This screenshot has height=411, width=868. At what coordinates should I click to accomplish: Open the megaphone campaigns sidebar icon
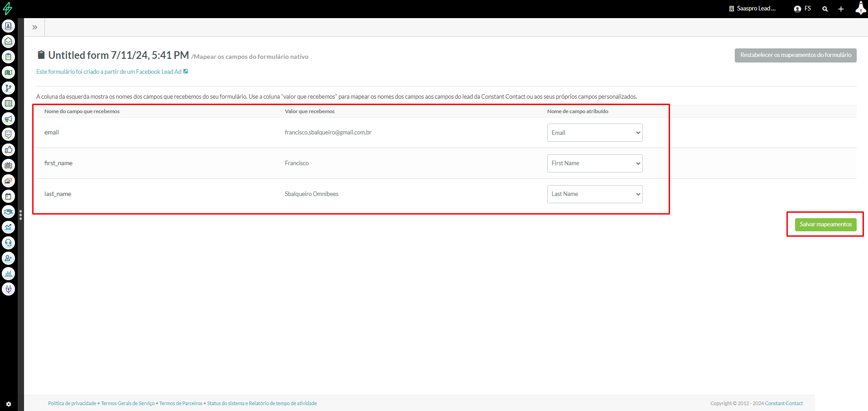(8, 119)
